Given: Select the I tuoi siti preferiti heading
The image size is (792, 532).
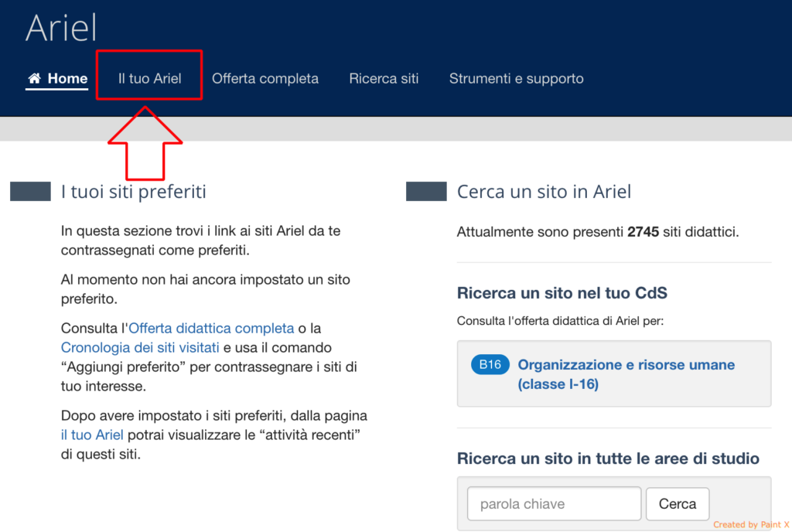Looking at the screenshot, I should tap(133, 192).
